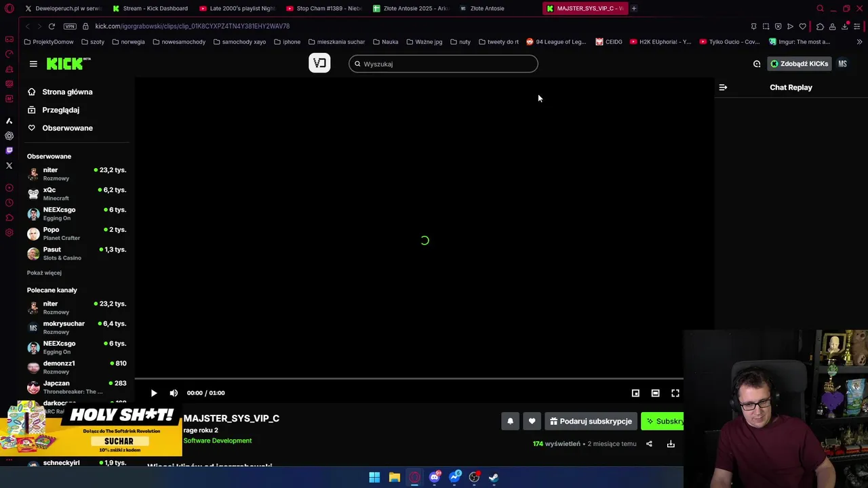This screenshot has height=488, width=868.
Task: Open File Explorer from taskbar
Action: (x=394, y=477)
